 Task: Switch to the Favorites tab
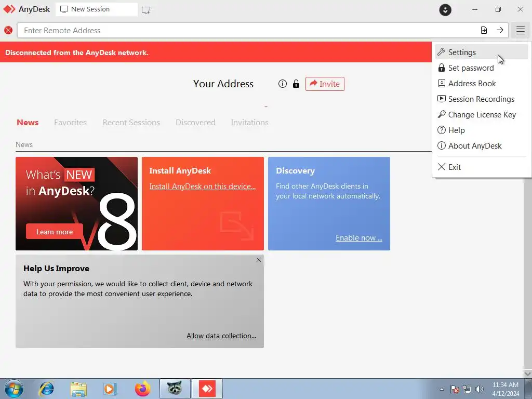[x=70, y=123]
